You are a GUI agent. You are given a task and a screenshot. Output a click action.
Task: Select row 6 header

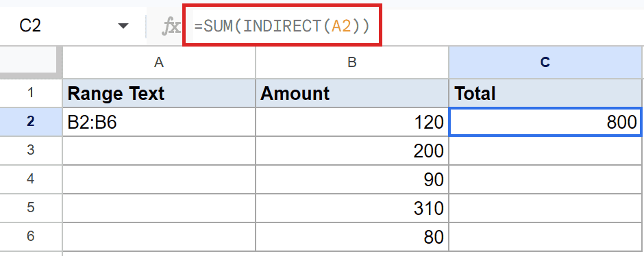click(x=32, y=237)
